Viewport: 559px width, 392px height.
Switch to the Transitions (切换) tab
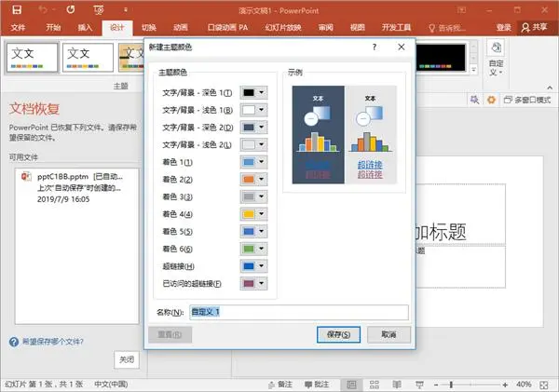coord(149,27)
